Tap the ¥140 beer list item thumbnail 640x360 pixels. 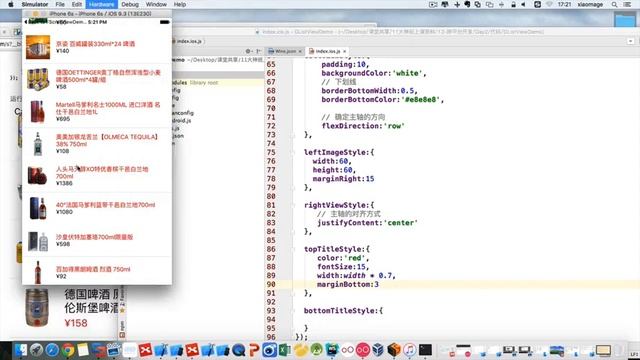click(38, 47)
